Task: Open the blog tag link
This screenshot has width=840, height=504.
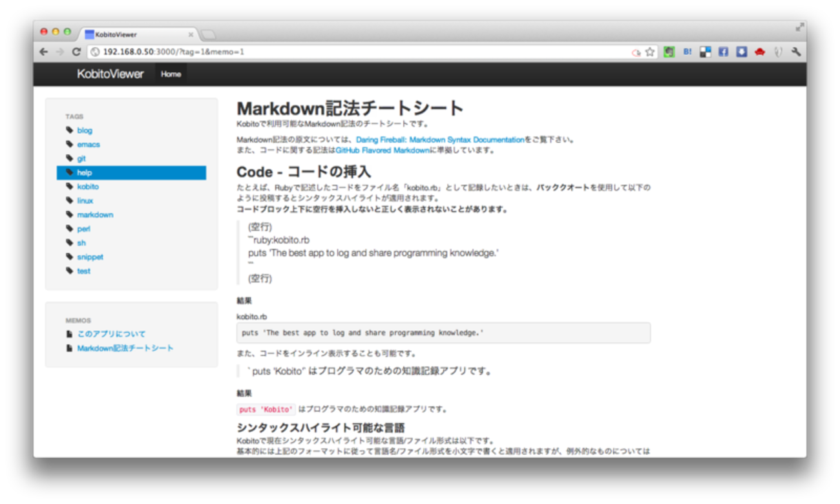Action: pos(85,131)
